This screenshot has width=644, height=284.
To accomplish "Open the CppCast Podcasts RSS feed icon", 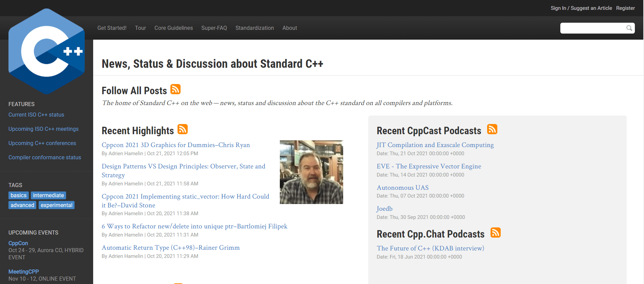I will pyautogui.click(x=492, y=129).
